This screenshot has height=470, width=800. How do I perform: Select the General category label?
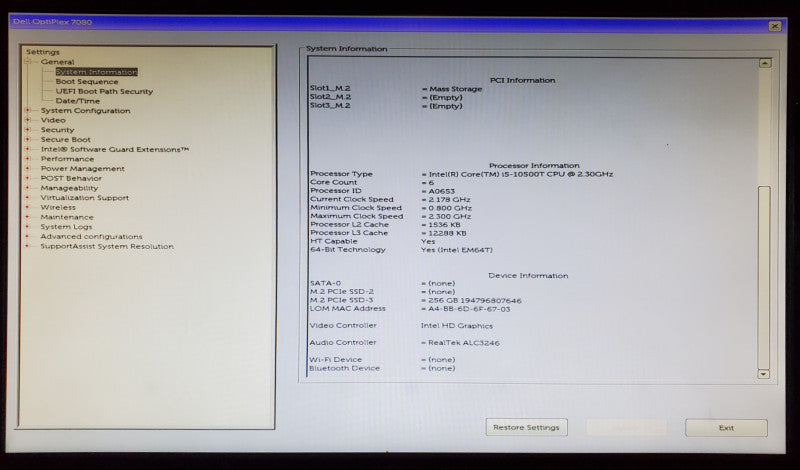58,62
